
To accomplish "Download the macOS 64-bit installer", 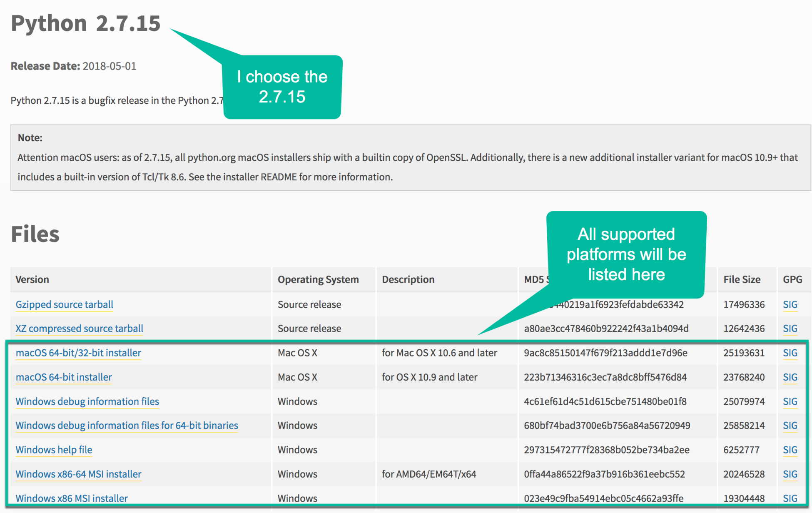I will 64,377.
